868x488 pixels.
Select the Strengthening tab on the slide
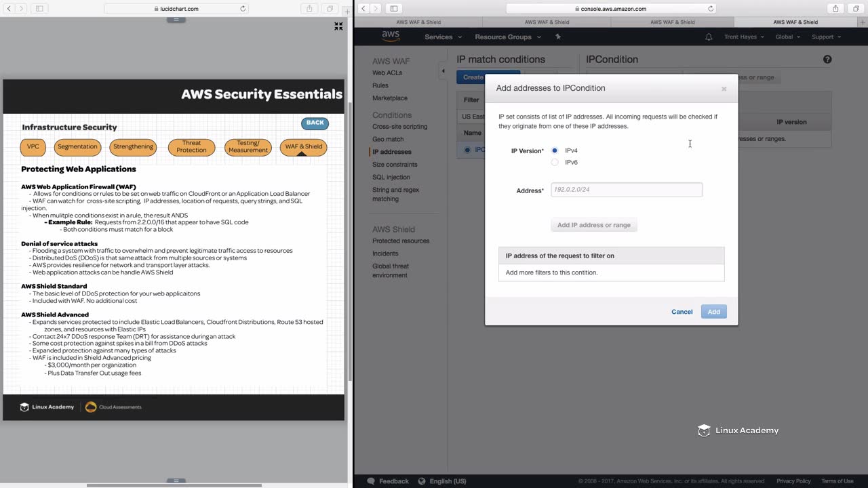point(133,146)
